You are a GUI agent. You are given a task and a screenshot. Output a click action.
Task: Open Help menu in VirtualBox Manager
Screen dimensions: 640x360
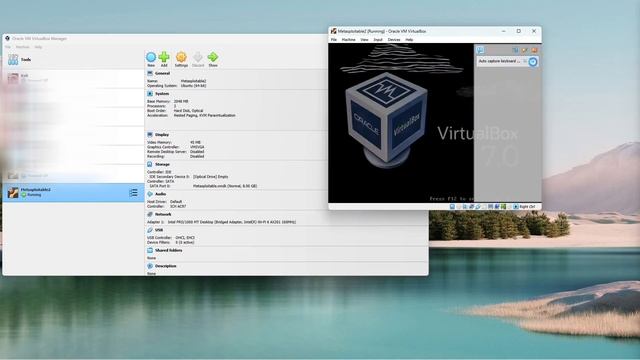(38, 47)
